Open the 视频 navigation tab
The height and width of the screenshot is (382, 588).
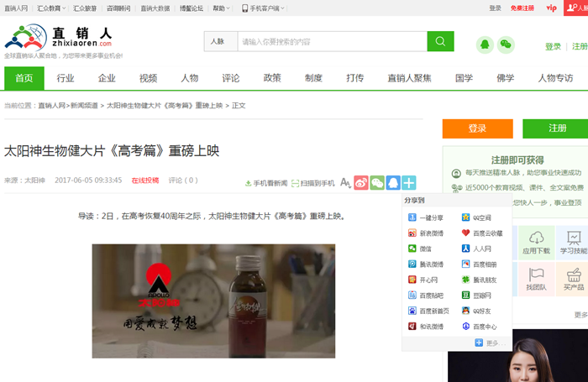148,78
